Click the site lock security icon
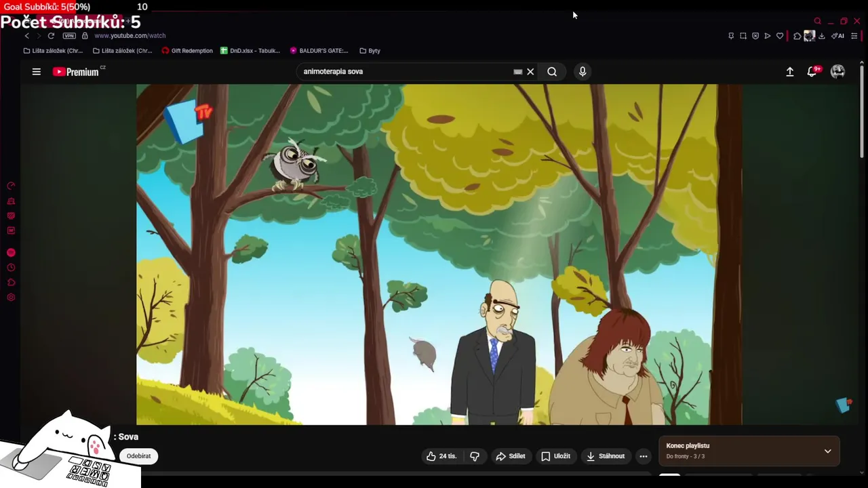This screenshot has width=868, height=488. coord(85,36)
